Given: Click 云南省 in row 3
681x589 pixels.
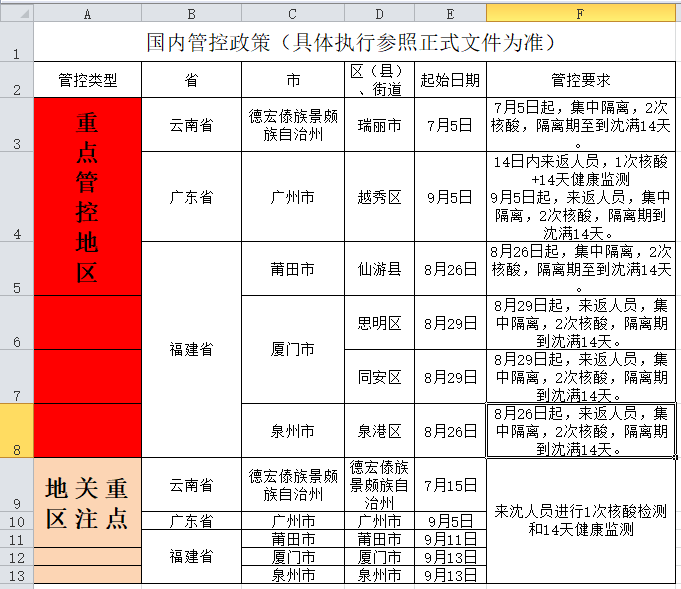Looking at the screenshot, I should click(191, 125).
